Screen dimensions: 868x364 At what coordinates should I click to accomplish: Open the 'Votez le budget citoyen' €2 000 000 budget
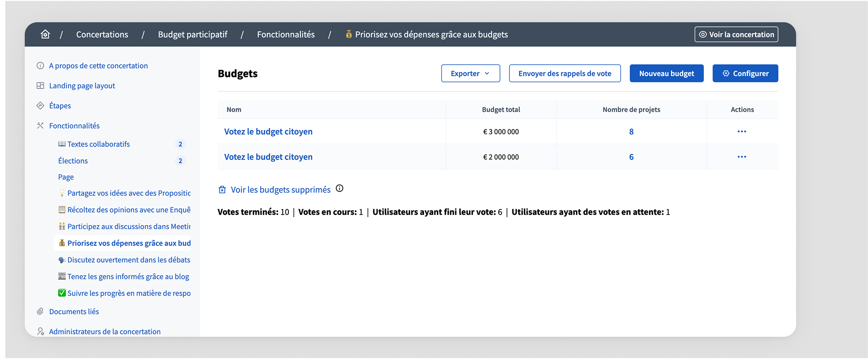pyautogui.click(x=268, y=157)
